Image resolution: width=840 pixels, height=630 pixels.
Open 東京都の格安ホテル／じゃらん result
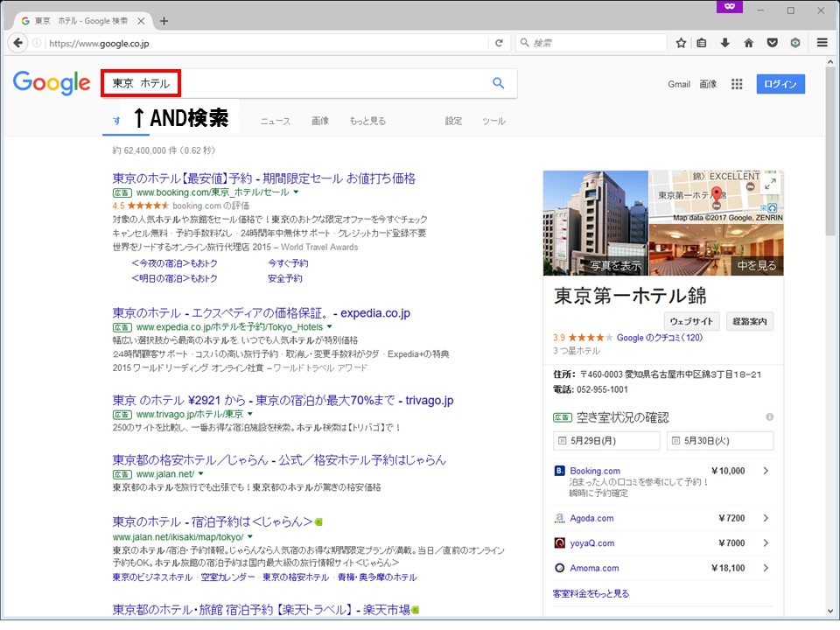(x=279, y=459)
